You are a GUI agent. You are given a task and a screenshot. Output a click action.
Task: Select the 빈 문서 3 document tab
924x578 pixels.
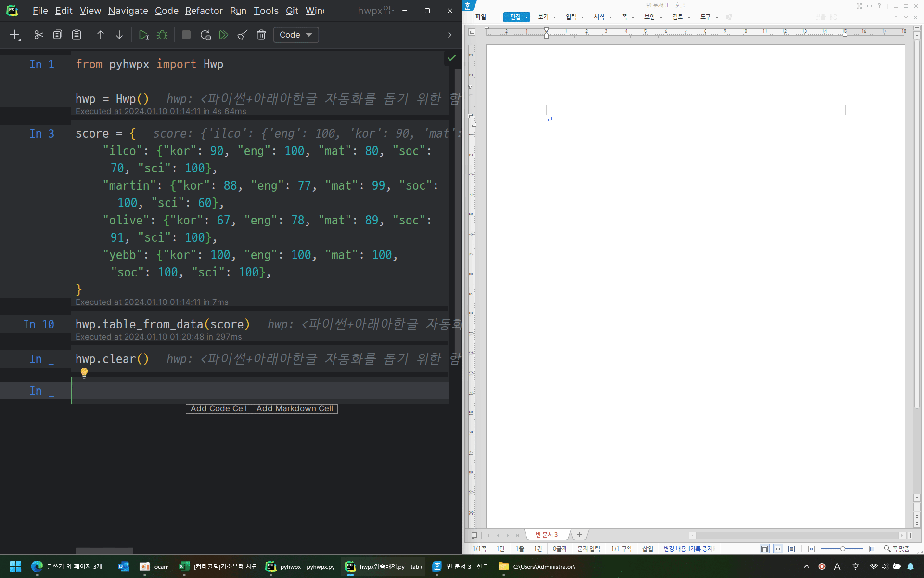click(547, 535)
